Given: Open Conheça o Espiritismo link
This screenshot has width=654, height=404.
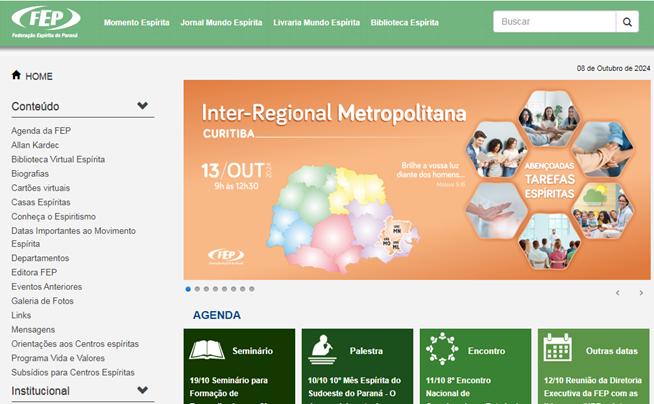Looking at the screenshot, I should (53, 217).
